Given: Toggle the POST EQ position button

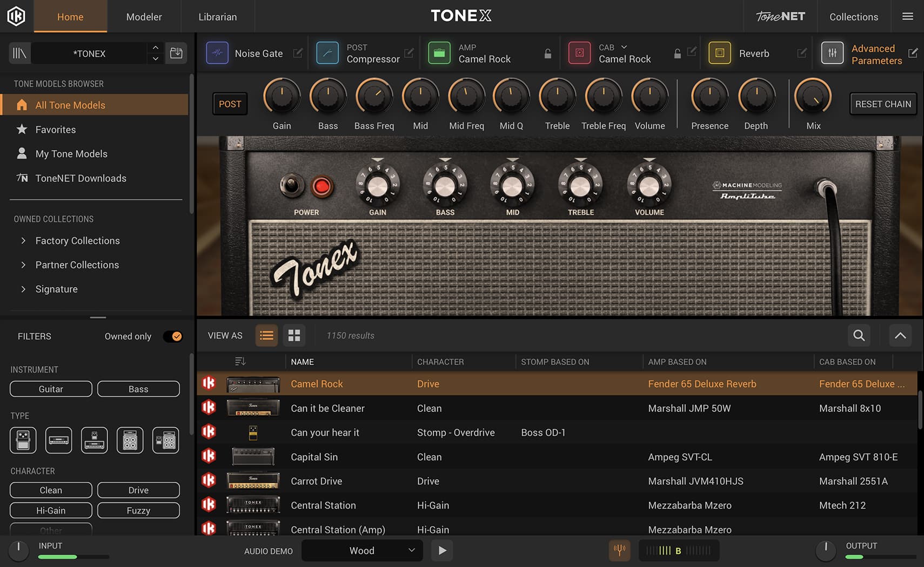Looking at the screenshot, I should click(230, 104).
